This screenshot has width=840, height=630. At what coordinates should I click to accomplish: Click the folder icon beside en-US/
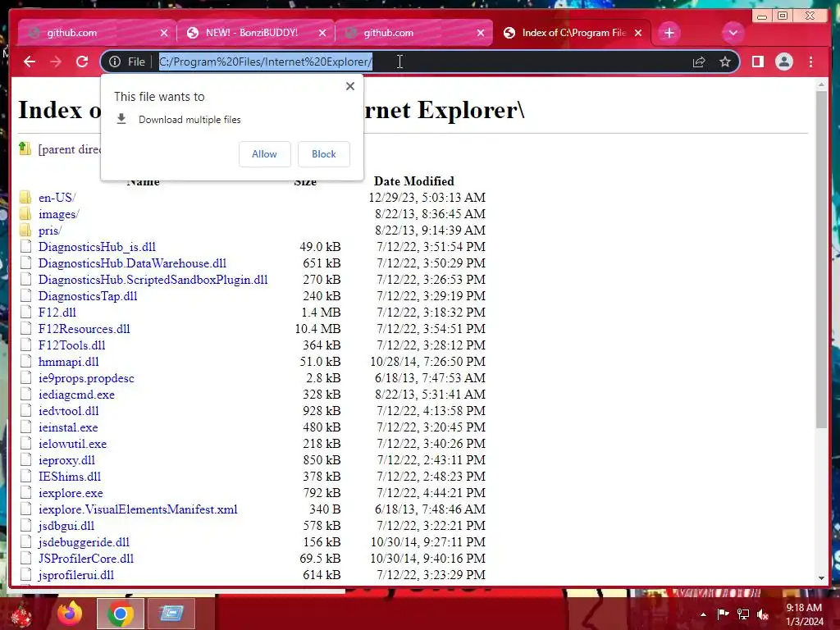tap(25, 197)
